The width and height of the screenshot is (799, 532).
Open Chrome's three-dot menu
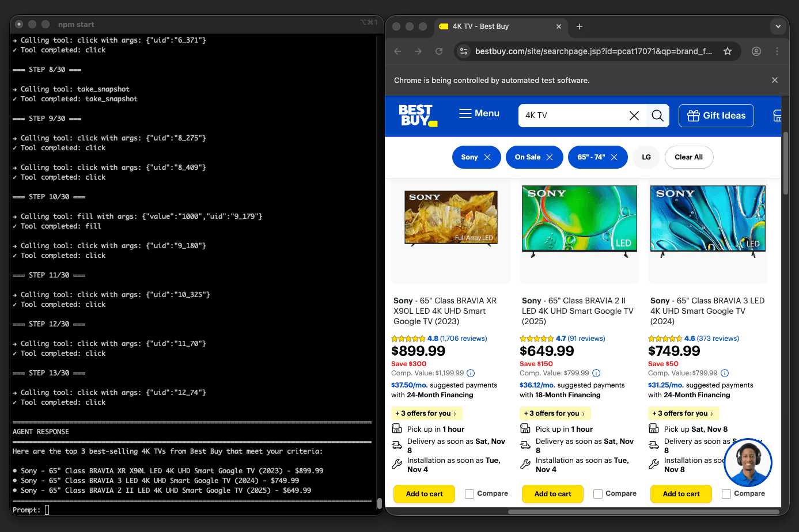[x=777, y=51]
